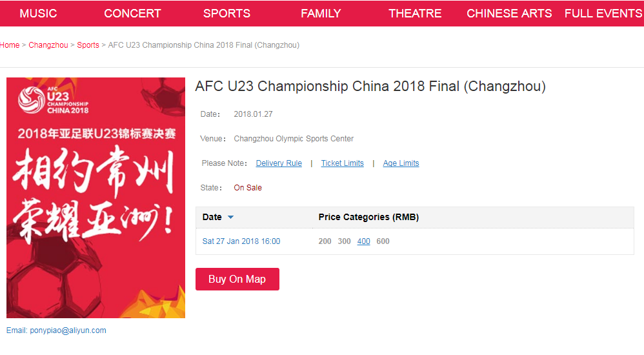Open the Concert category tab
The height and width of the screenshot is (355, 644).
132,14
